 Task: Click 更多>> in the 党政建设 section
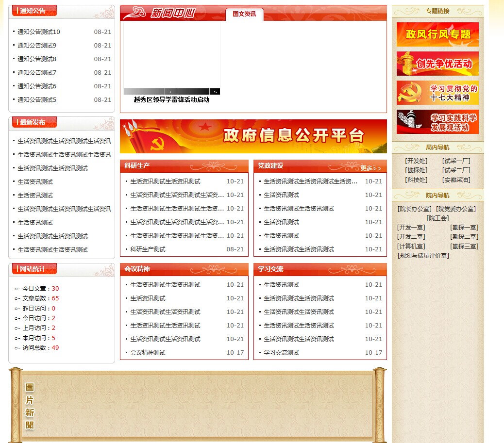point(370,168)
